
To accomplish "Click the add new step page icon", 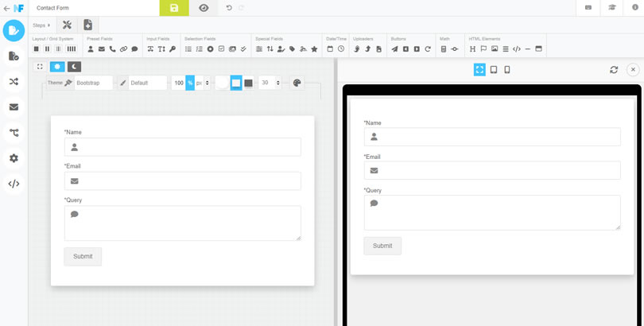I will coord(88,25).
